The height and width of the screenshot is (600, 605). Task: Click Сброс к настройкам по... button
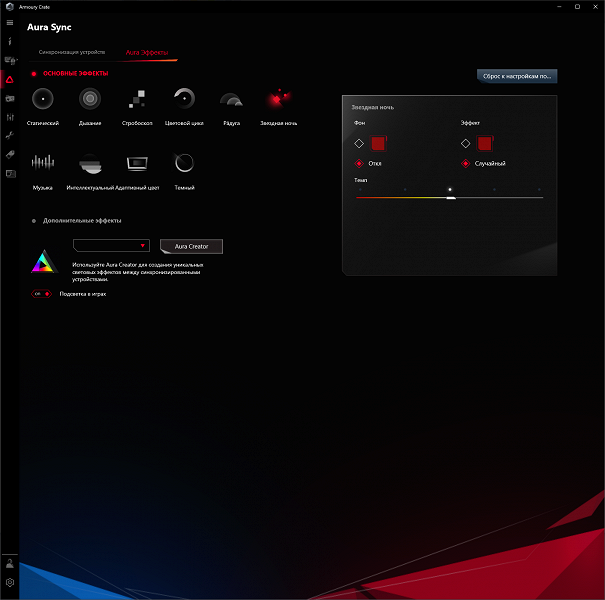pos(517,76)
